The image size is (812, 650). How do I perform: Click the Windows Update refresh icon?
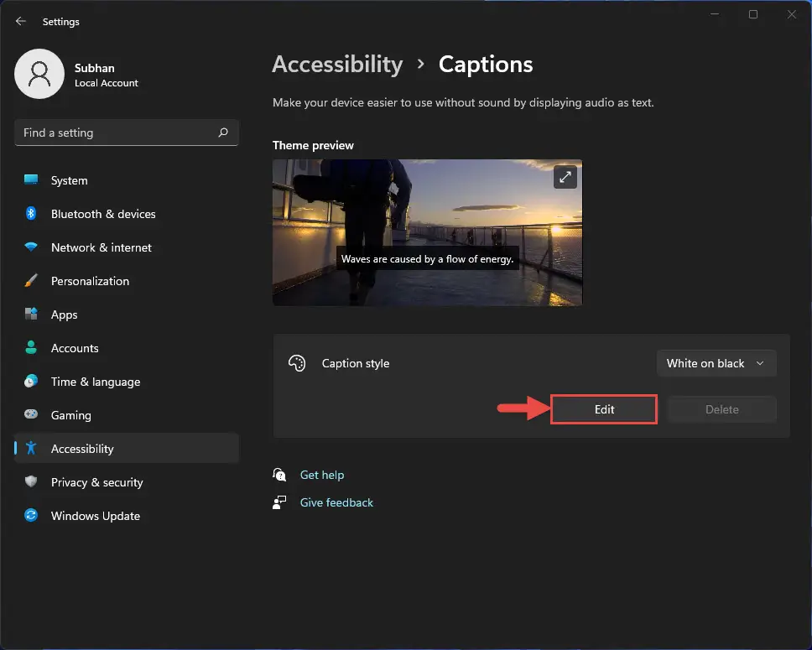(x=31, y=515)
